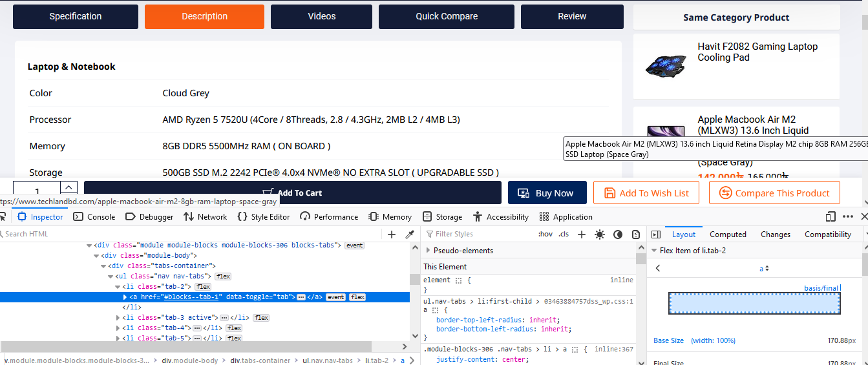Click event badge on module-blocks-306 div

(354, 245)
